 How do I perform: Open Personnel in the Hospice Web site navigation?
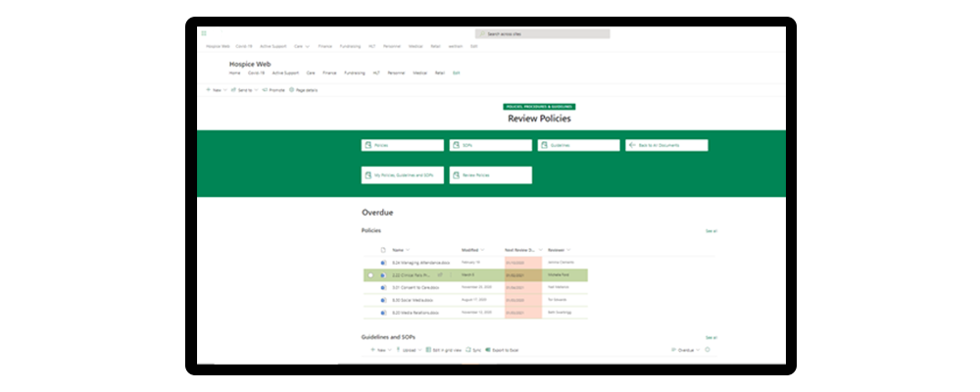[x=396, y=73]
